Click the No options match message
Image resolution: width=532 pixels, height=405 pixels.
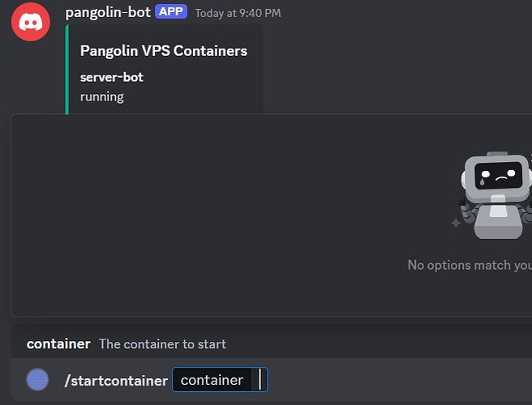[x=470, y=265]
